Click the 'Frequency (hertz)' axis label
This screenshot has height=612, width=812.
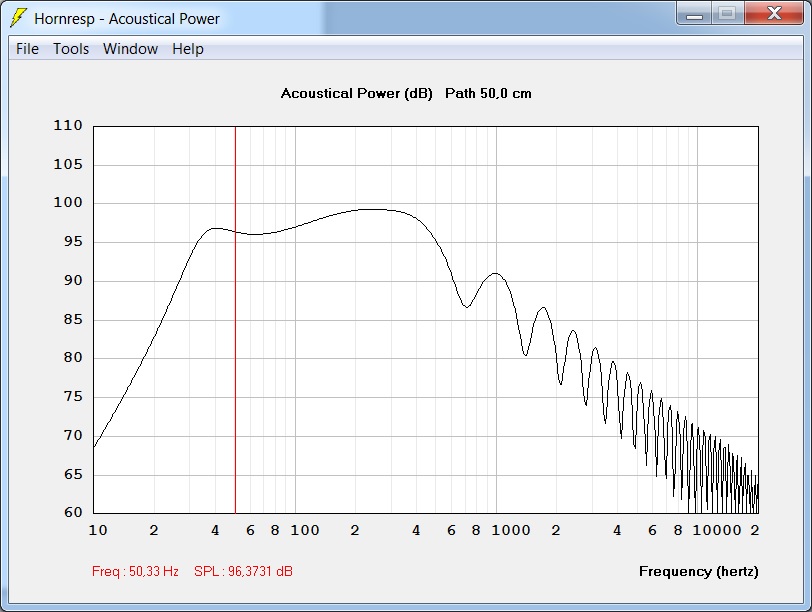[x=699, y=571]
